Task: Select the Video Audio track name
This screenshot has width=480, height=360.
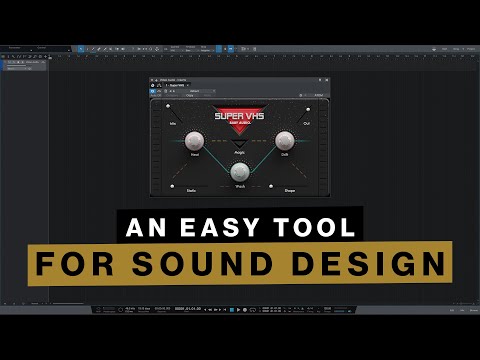Action: [32, 62]
